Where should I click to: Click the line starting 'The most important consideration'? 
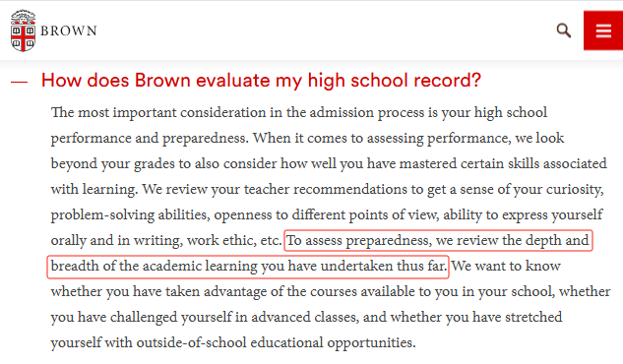[x=299, y=113]
